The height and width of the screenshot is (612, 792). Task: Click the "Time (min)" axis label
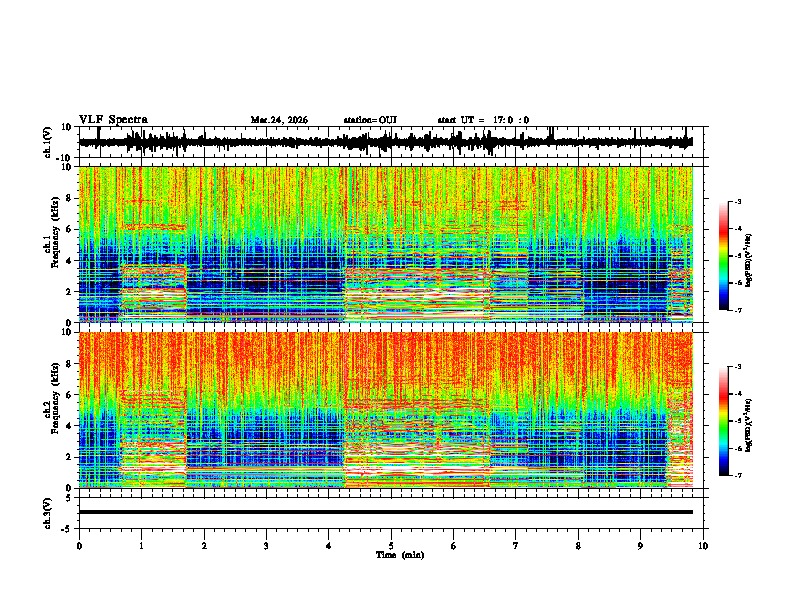click(x=400, y=555)
